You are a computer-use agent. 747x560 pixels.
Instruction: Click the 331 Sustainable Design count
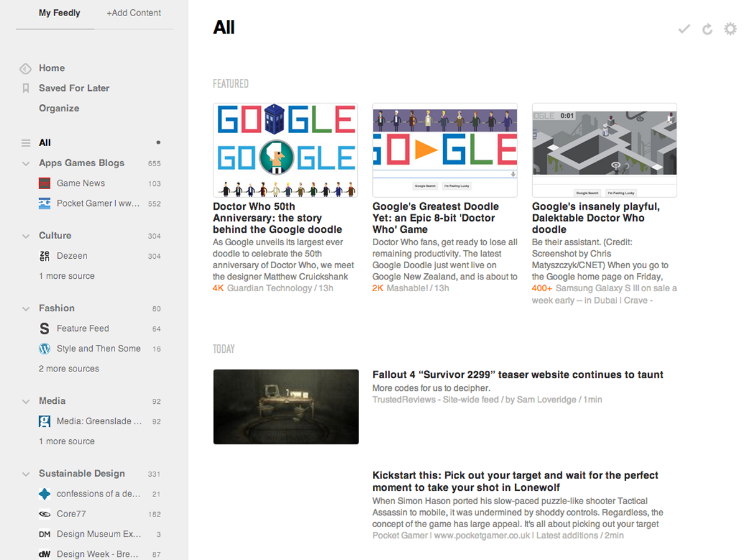(154, 474)
